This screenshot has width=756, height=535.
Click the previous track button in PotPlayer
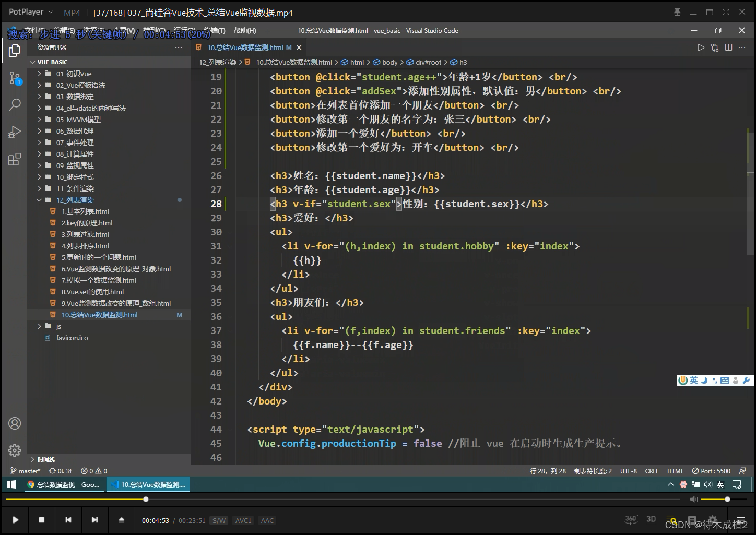pos(68,520)
